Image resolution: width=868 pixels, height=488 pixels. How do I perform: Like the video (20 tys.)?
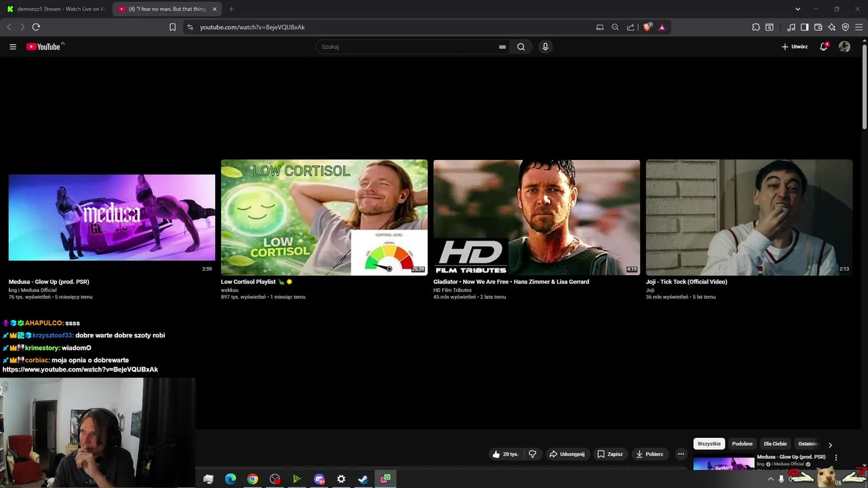click(505, 454)
